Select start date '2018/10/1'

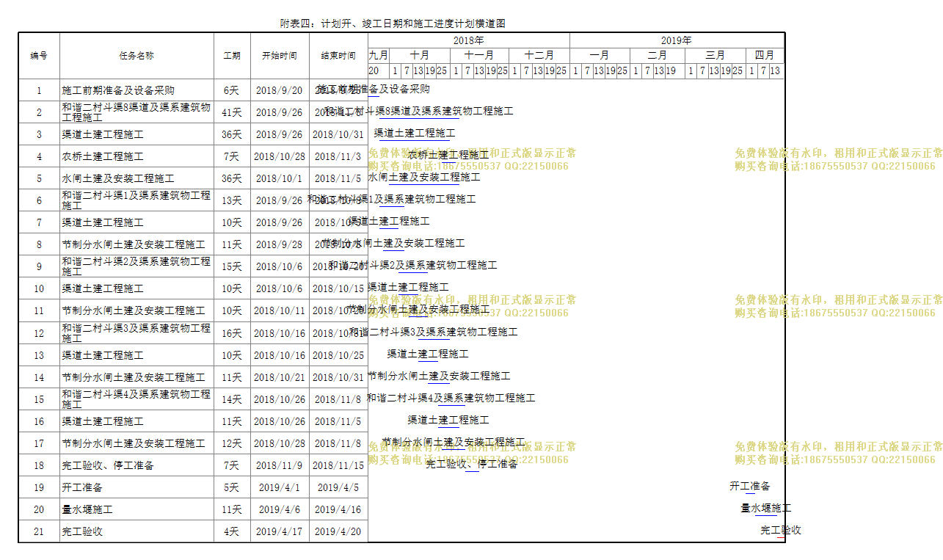[280, 178]
